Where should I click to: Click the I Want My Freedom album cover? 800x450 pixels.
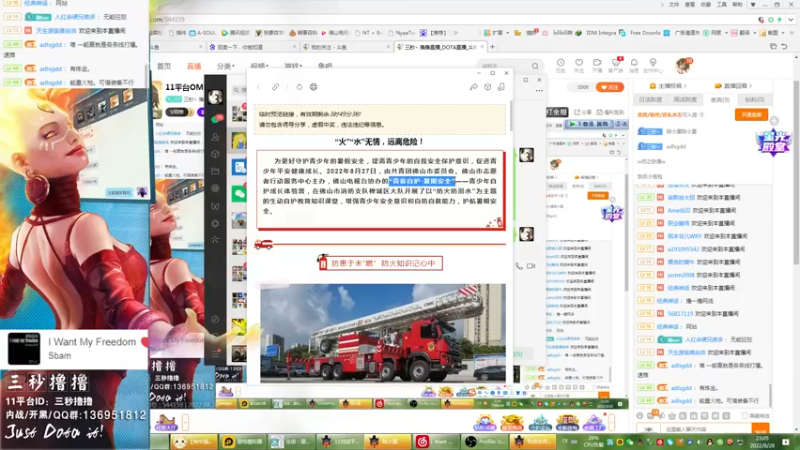(x=23, y=348)
